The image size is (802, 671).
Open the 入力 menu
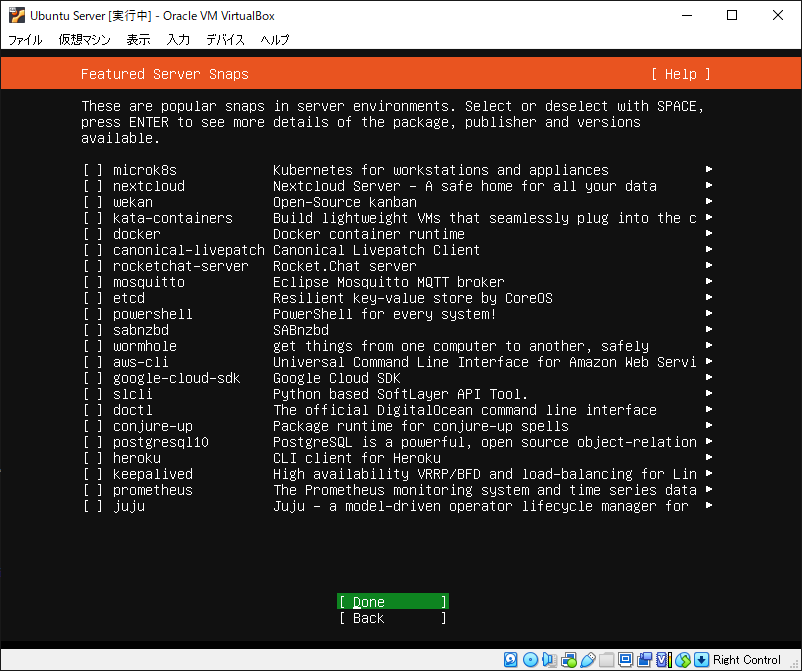(178, 40)
